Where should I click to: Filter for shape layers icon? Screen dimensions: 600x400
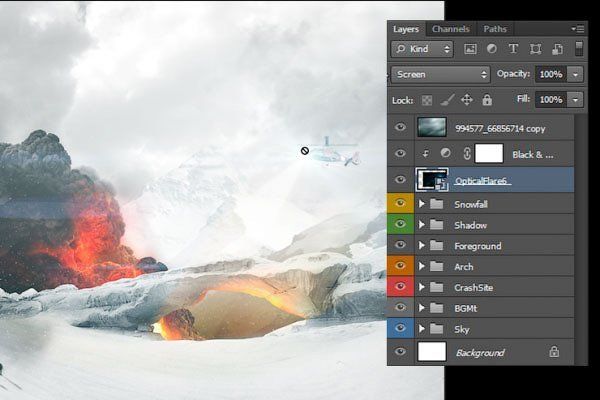pyautogui.click(x=535, y=49)
